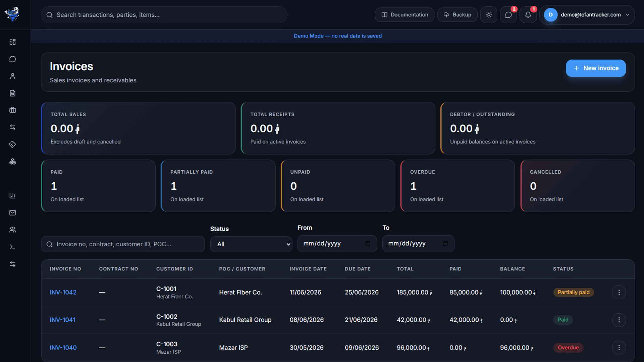Open invoice INV-1041
Viewport: 644px width, 362px height.
[62, 320]
